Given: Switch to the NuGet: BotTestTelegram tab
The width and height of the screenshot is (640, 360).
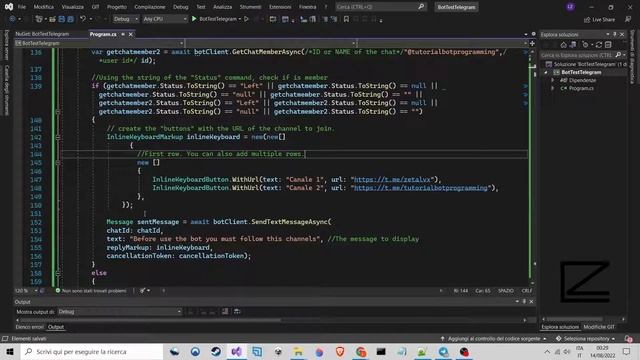Looking at the screenshot, I should [42, 34].
